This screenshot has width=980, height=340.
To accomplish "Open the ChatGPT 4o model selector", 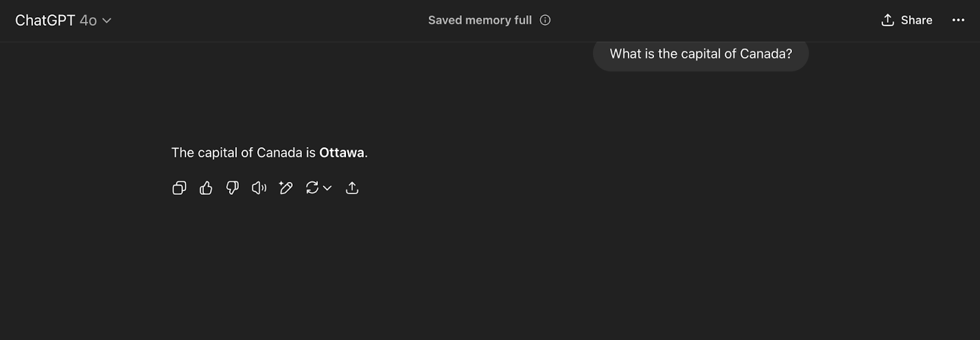I will point(63,20).
